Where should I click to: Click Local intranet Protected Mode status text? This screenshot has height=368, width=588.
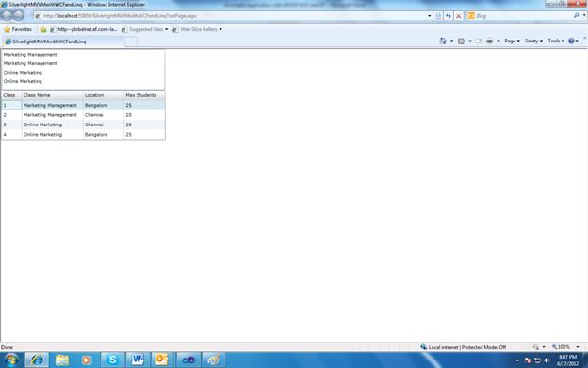coord(466,347)
